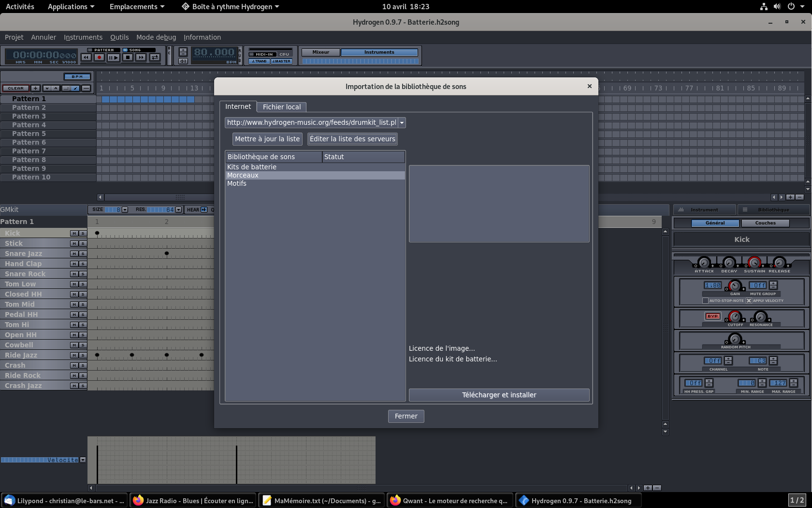The width and height of the screenshot is (812, 508).
Task: Open the server URL dropdown arrow
Action: 402,123
